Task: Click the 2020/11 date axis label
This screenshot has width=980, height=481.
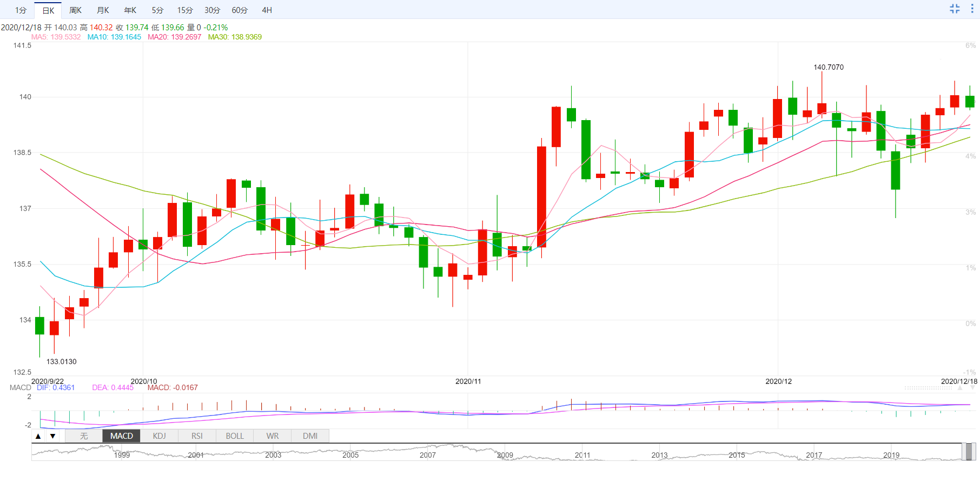Action: pyautogui.click(x=468, y=381)
